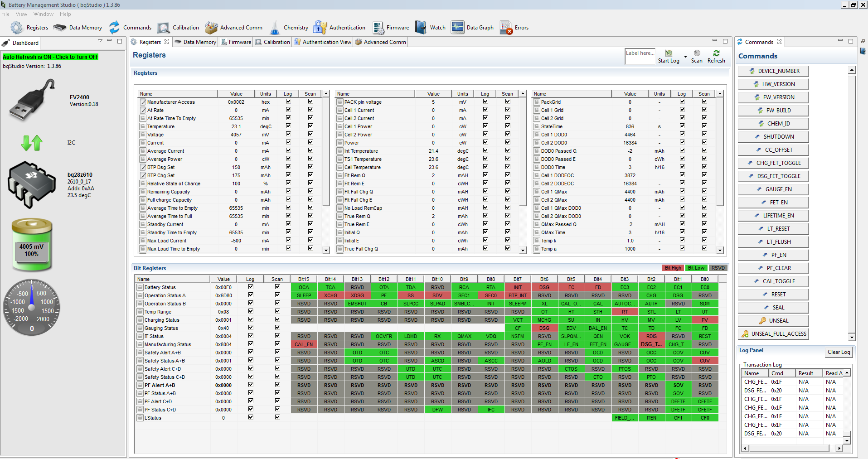Toggle Scan checkbox for PACK pin voltage
Viewport: 868px width, 459px height.
coord(508,101)
